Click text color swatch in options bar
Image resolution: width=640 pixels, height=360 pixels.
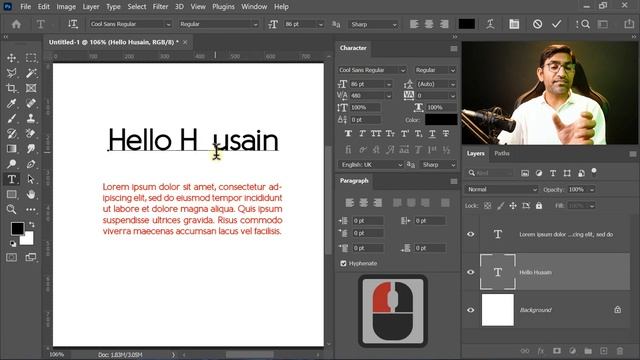pyautogui.click(x=467, y=24)
